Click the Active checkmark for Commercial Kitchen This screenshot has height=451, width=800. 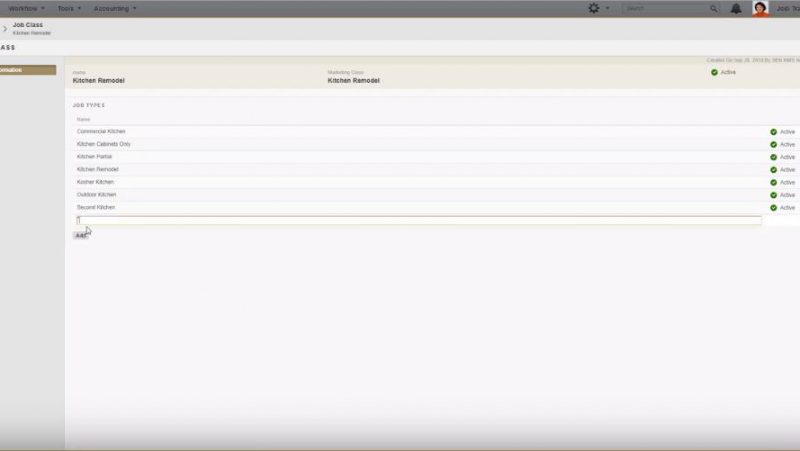773,132
